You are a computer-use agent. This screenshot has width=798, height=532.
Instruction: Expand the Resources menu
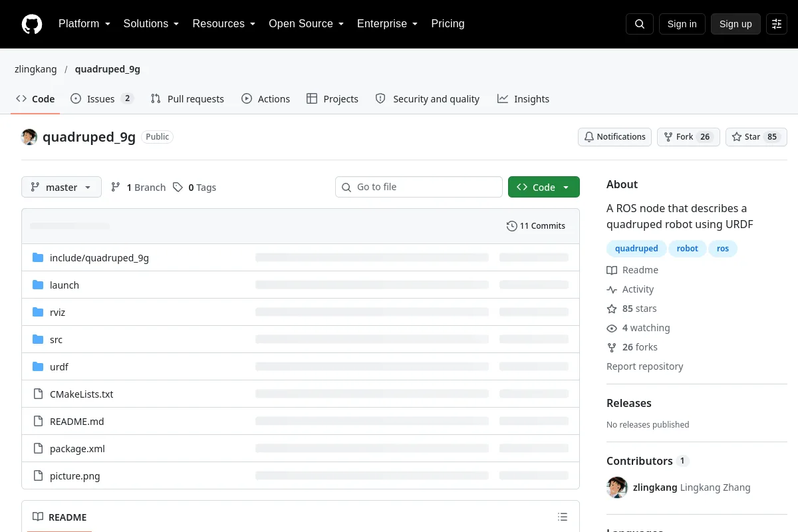(223, 24)
